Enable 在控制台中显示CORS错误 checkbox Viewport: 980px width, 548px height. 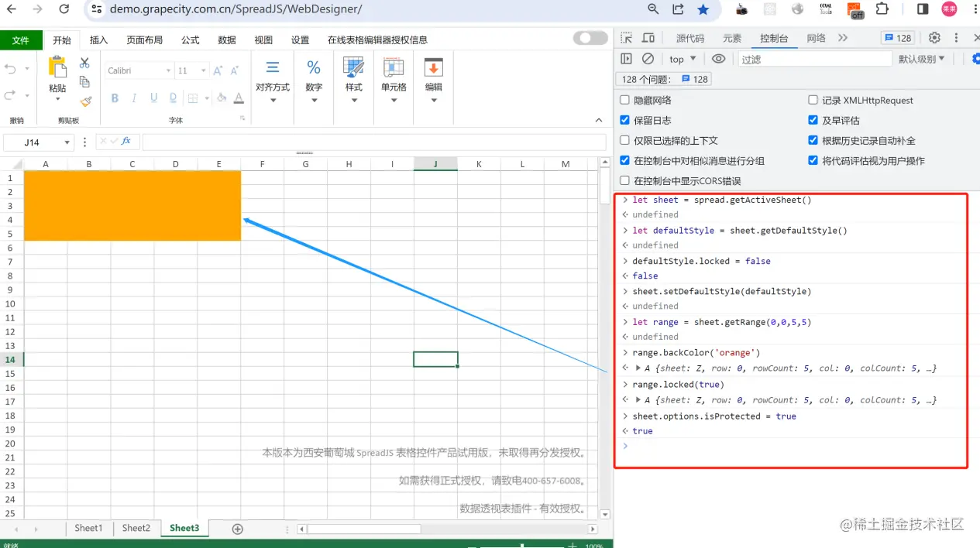tap(625, 180)
